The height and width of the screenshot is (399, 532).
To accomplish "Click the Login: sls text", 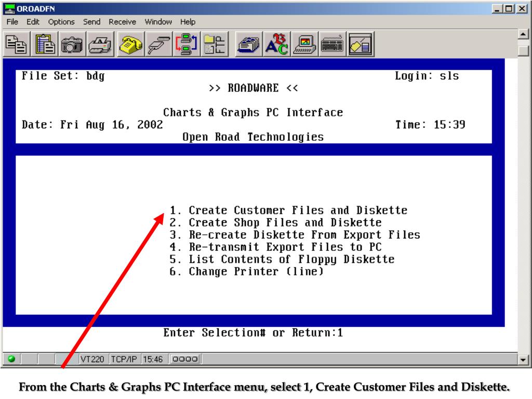I will coord(427,76).
